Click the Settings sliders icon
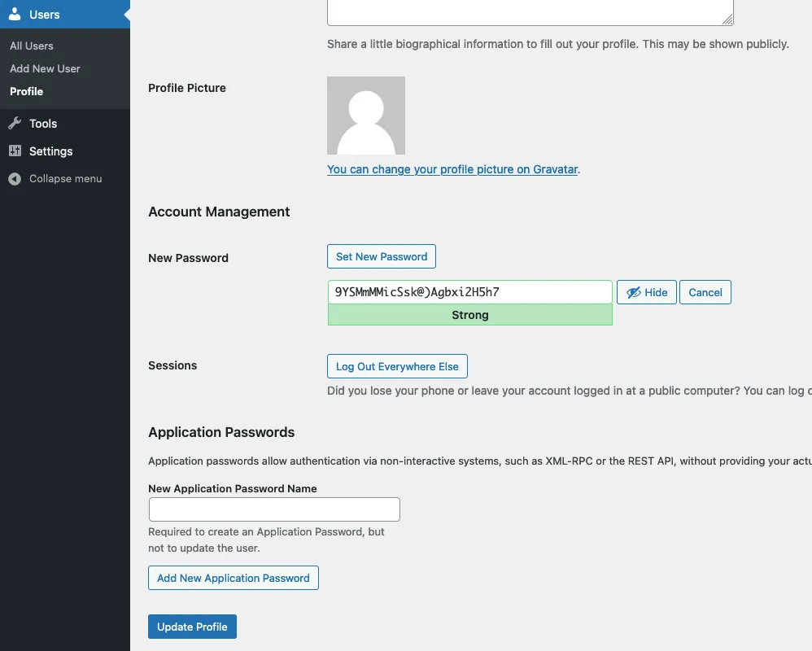The image size is (812, 651). (15, 151)
